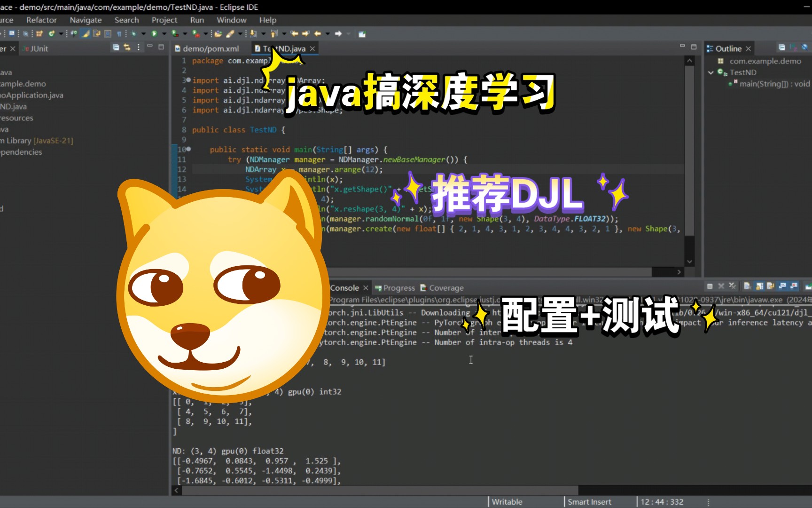The width and height of the screenshot is (812, 508).
Task: Open the Search toolbar dropdown arrow
Action: click(240, 33)
